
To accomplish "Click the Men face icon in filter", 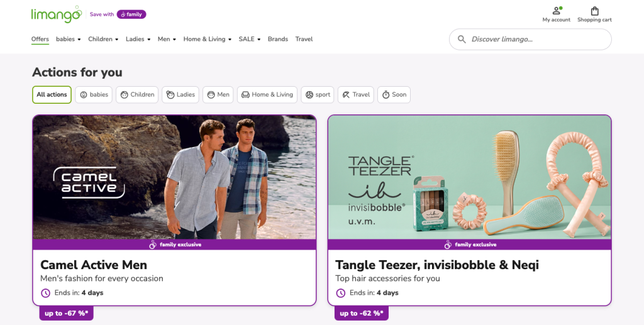I will pyautogui.click(x=211, y=95).
